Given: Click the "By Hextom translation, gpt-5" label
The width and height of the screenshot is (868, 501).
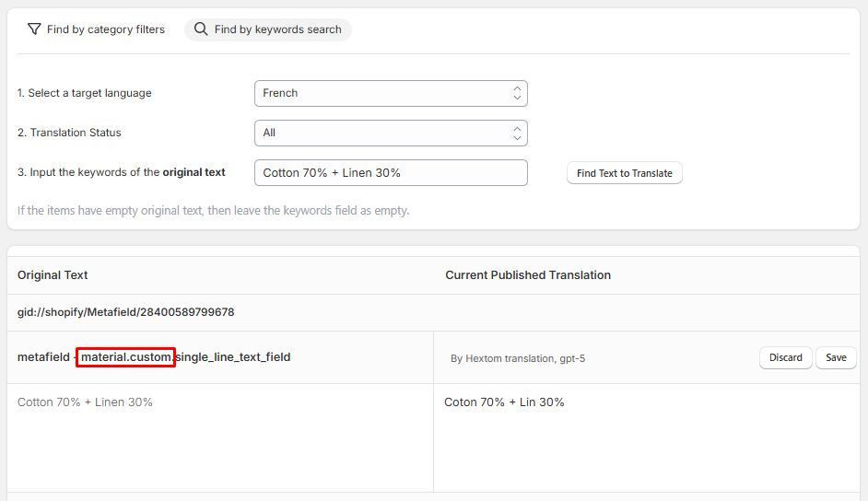Looking at the screenshot, I should pos(518,358).
